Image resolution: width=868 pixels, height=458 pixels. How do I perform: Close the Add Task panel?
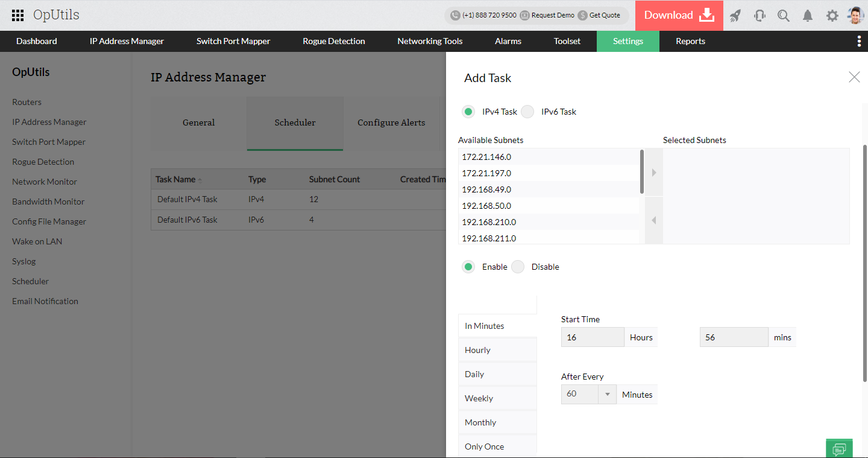[854, 77]
